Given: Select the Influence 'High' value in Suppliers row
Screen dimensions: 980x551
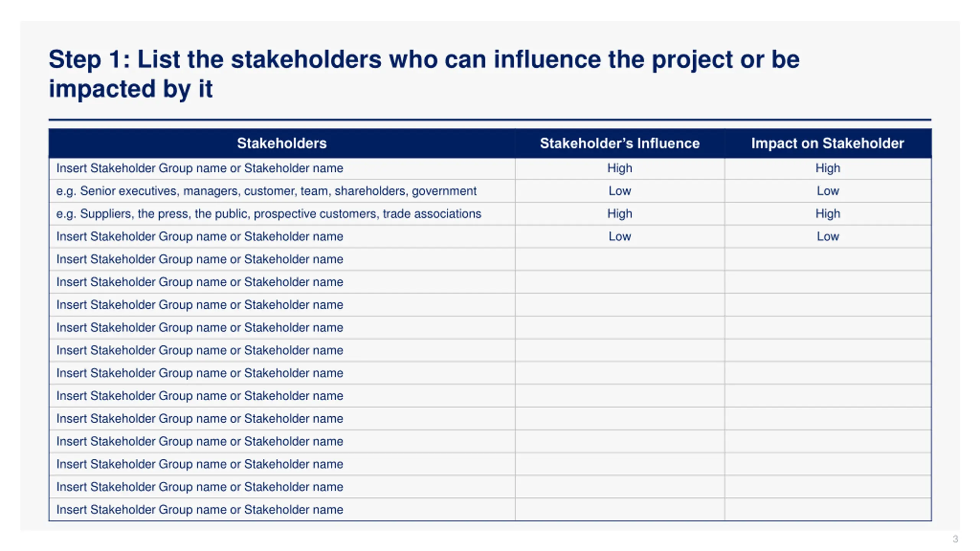Looking at the screenshot, I should click(619, 214).
